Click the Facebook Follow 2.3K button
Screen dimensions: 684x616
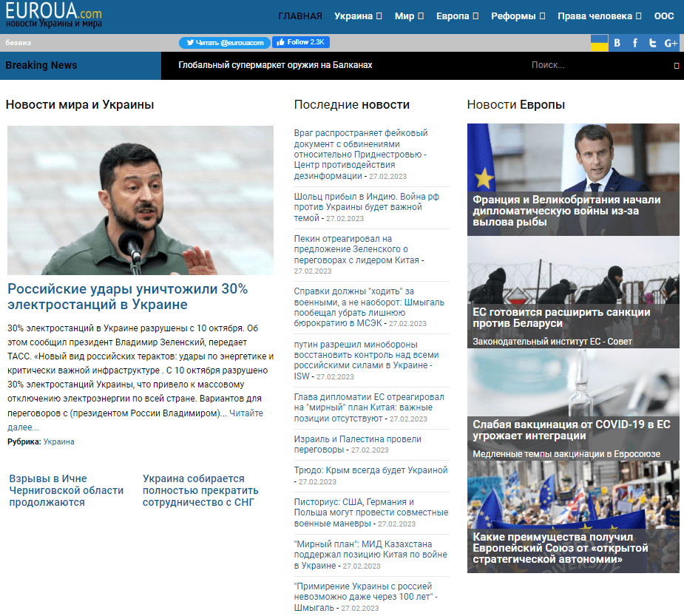300,42
